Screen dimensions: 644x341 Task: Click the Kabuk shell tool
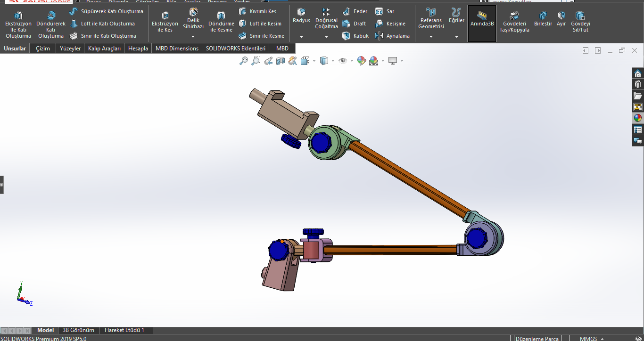click(355, 36)
